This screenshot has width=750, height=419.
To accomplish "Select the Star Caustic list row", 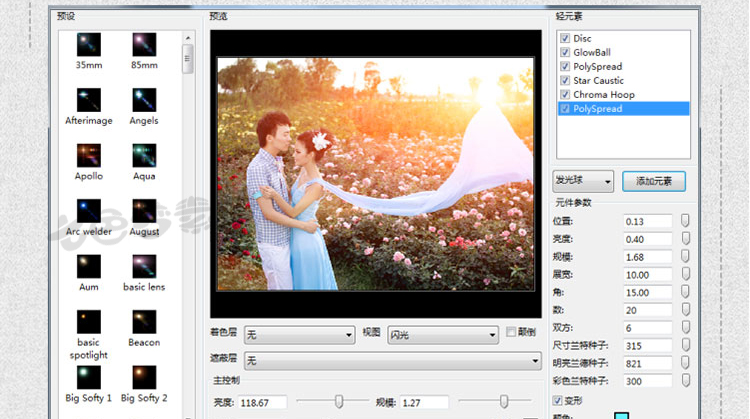I will point(623,80).
